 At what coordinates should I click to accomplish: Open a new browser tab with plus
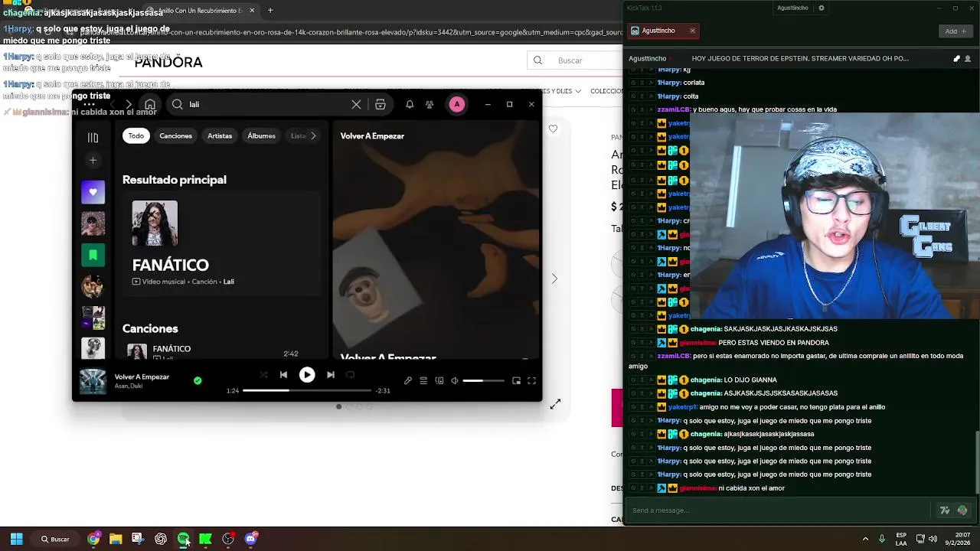270,11
